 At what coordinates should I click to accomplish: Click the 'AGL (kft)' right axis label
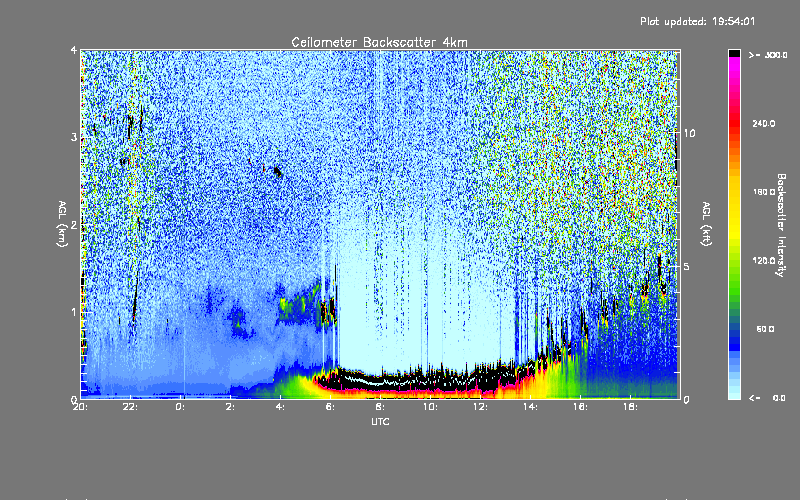[x=706, y=224]
